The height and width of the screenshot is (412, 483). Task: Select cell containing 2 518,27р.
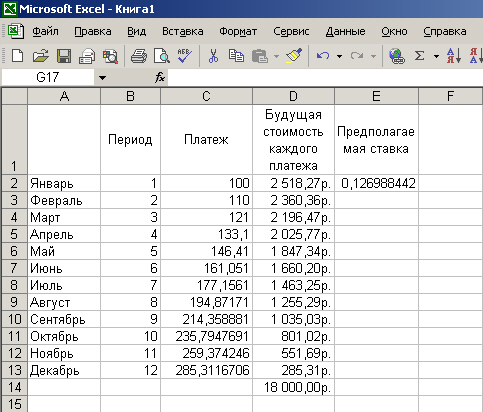coord(293,183)
